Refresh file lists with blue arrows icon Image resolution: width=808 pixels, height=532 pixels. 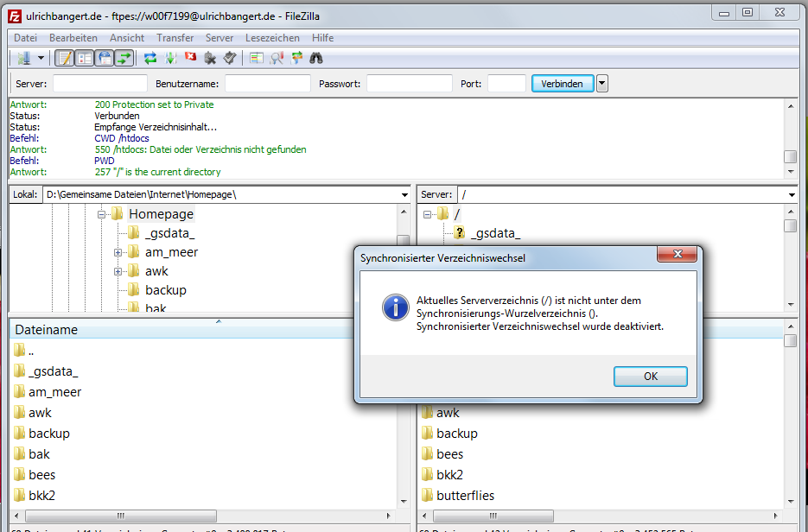tap(150, 58)
